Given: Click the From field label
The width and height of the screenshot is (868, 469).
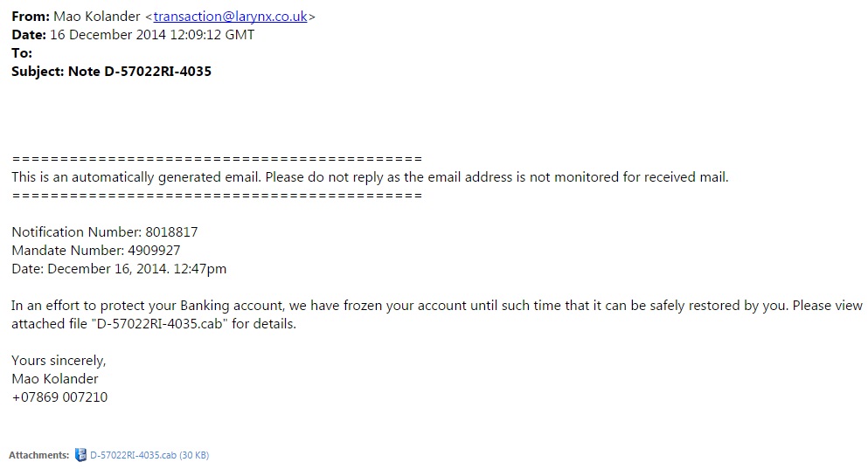Looking at the screenshot, I should pyautogui.click(x=31, y=17).
